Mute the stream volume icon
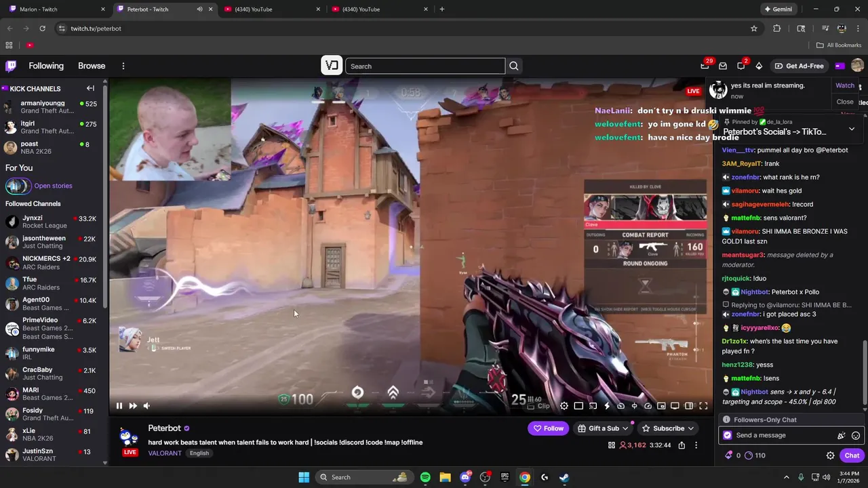 pos(146,405)
